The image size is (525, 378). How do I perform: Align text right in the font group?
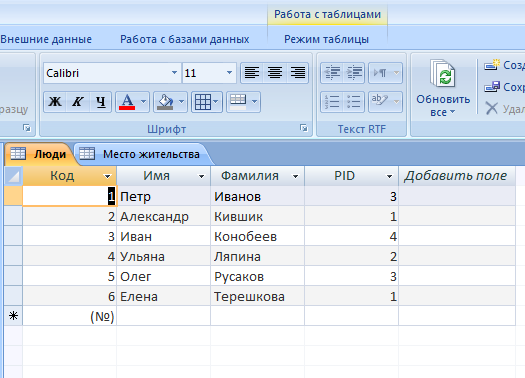click(297, 73)
